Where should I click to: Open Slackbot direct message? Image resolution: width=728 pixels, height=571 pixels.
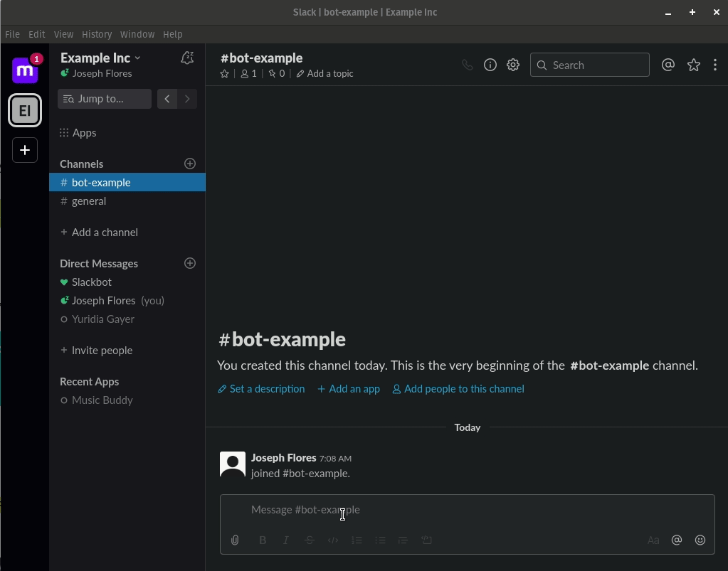[x=127, y=282]
